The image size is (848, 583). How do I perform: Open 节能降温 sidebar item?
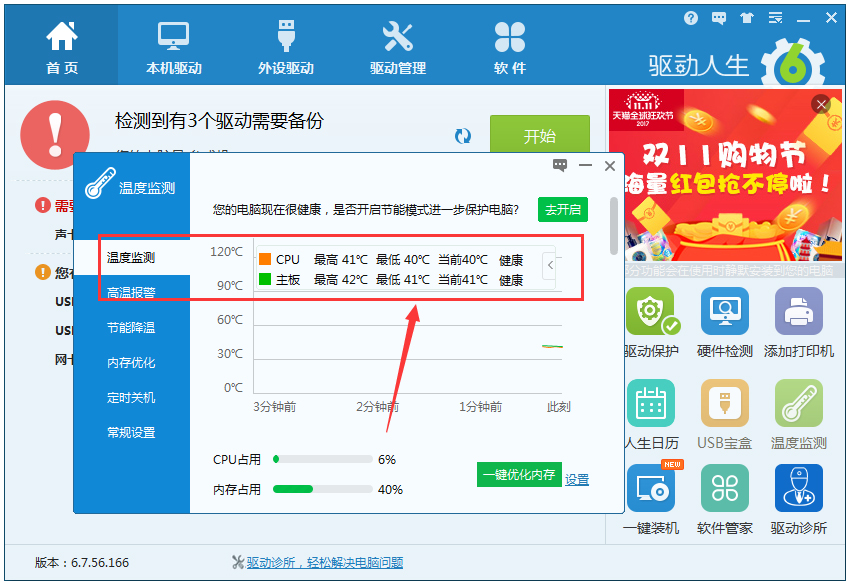tap(131, 328)
